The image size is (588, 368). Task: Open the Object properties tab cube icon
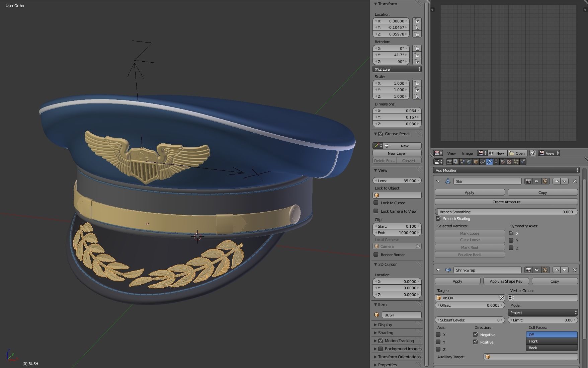[476, 162]
